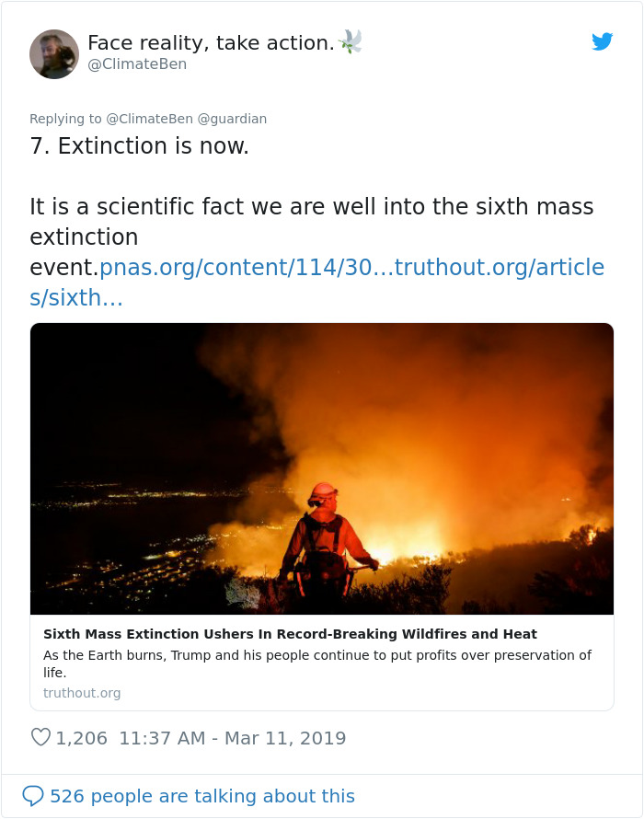Click the tweet timestamp '11:37 AM - Mar 11, 2019'
The width and height of the screenshot is (644, 819).
point(232,738)
